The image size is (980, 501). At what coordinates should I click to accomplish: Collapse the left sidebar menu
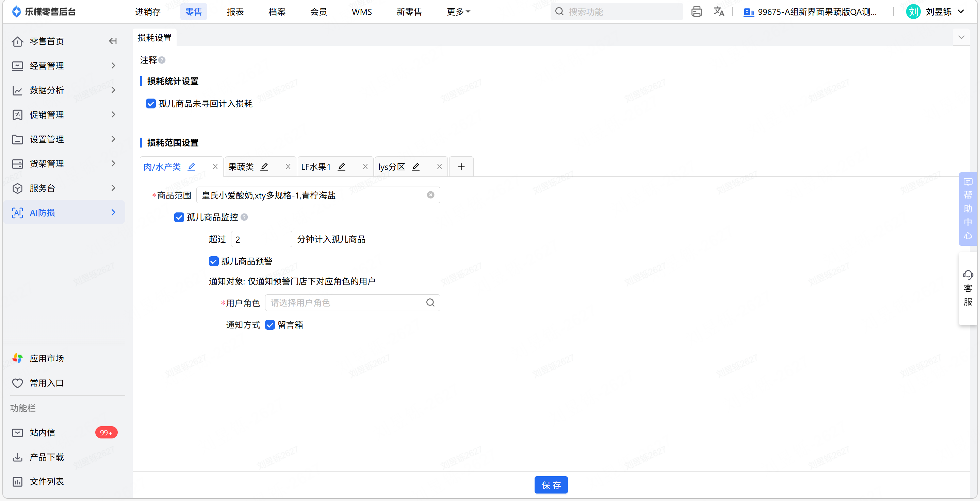click(113, 41)
